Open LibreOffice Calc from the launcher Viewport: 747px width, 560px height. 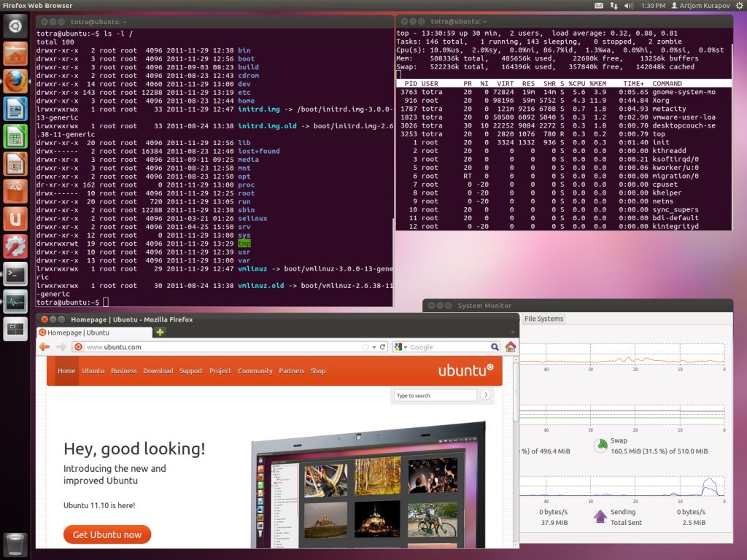tap(15, 136)
